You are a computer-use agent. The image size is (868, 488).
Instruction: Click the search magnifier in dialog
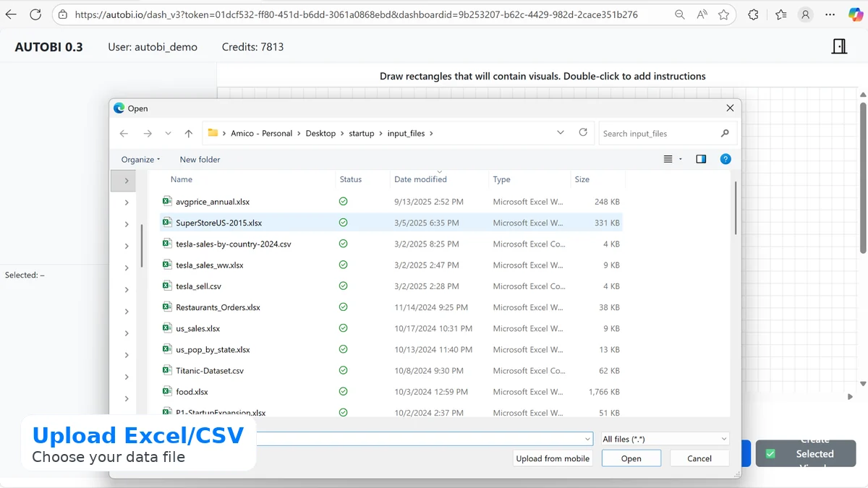pos(725,133)
